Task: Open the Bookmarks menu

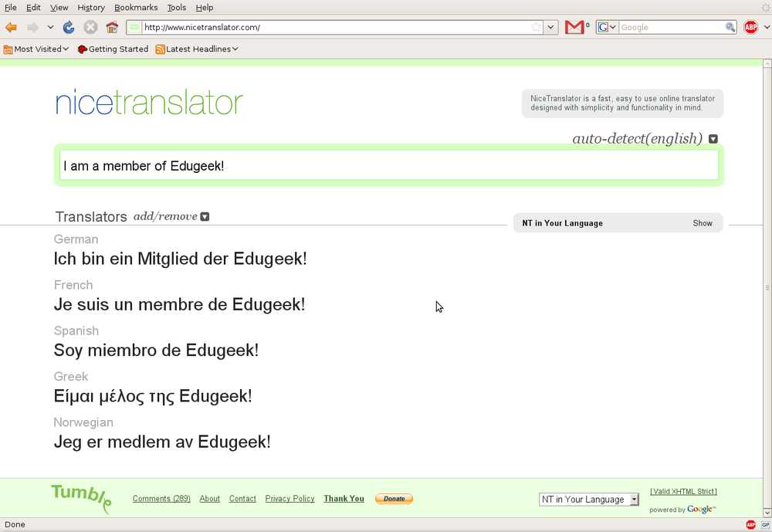Action: coord(136,8)
